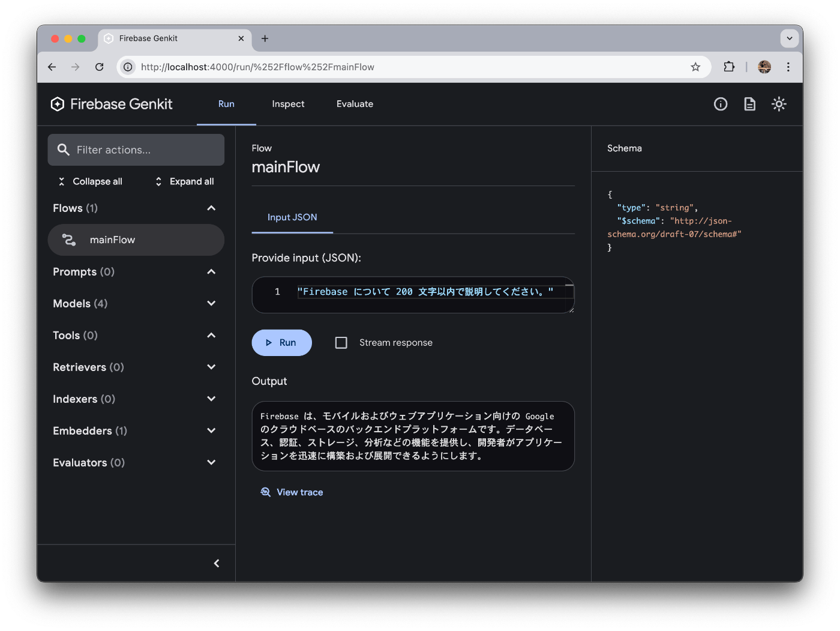Collapse the Flows section

pos(211,208)
